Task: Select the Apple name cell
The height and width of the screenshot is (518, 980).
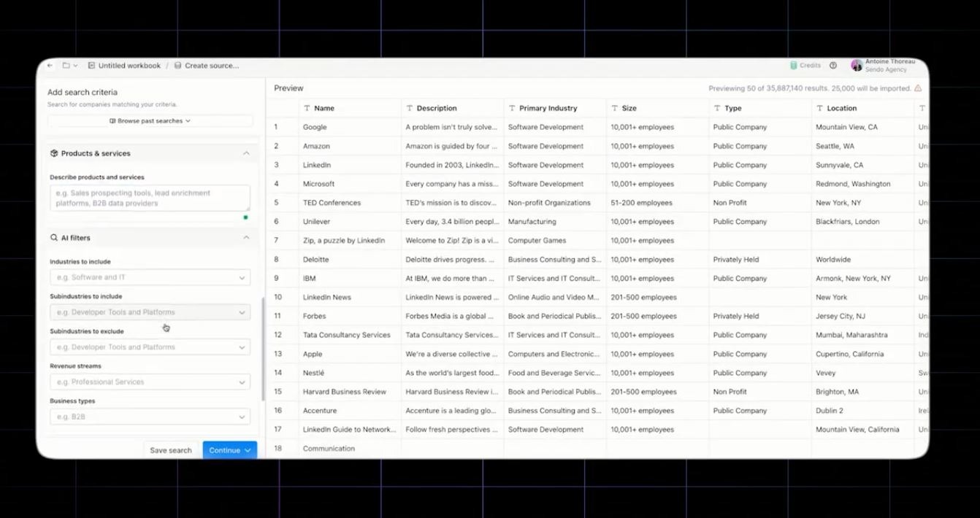Action: (x=350, y=355)
